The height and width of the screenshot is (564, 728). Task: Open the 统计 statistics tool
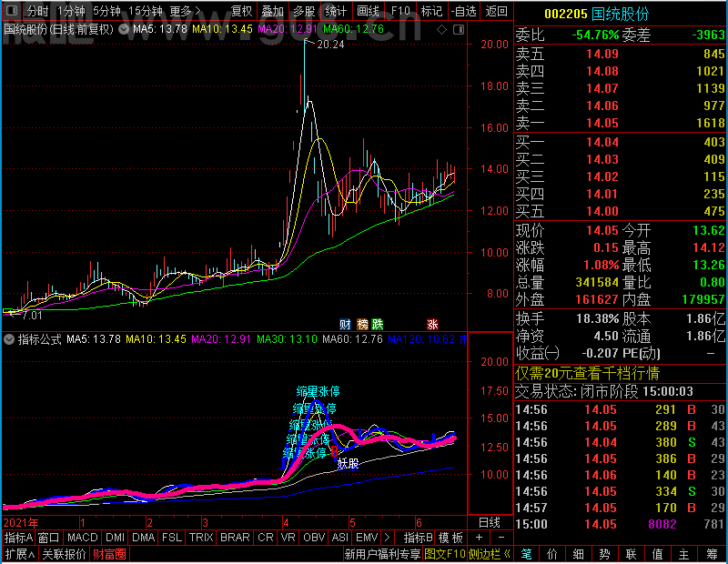click(x=336, y=11)
